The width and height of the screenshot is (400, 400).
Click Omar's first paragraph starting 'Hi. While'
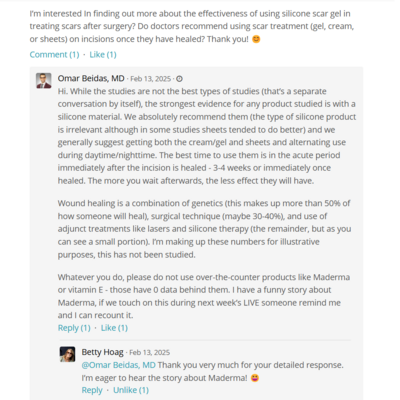click(x=207, y=136)
